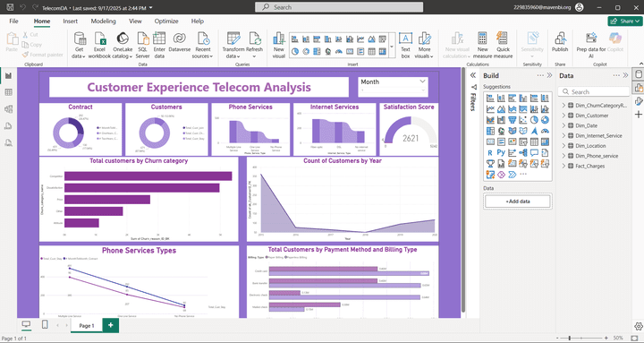
Task: Expand the Dim_Date table
Action: click(563, 125)
